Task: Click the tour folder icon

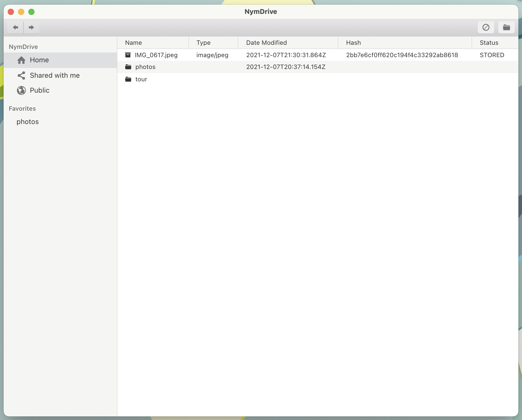Action: coord(128,79)
